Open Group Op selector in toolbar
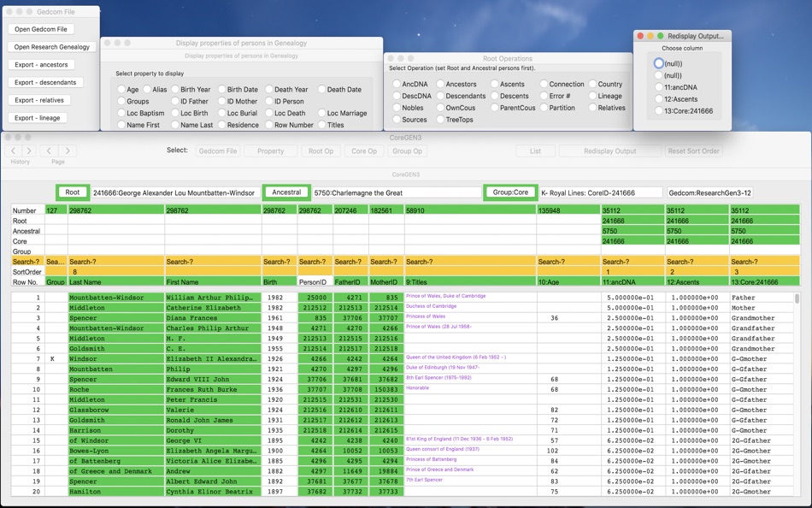The height and width of the screenshot is (508, 812). (407, 151)
